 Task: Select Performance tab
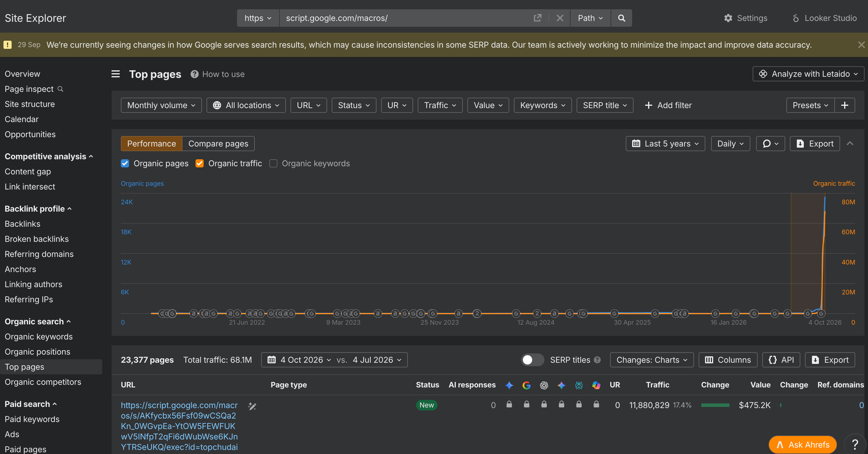[x=151, y=144]
